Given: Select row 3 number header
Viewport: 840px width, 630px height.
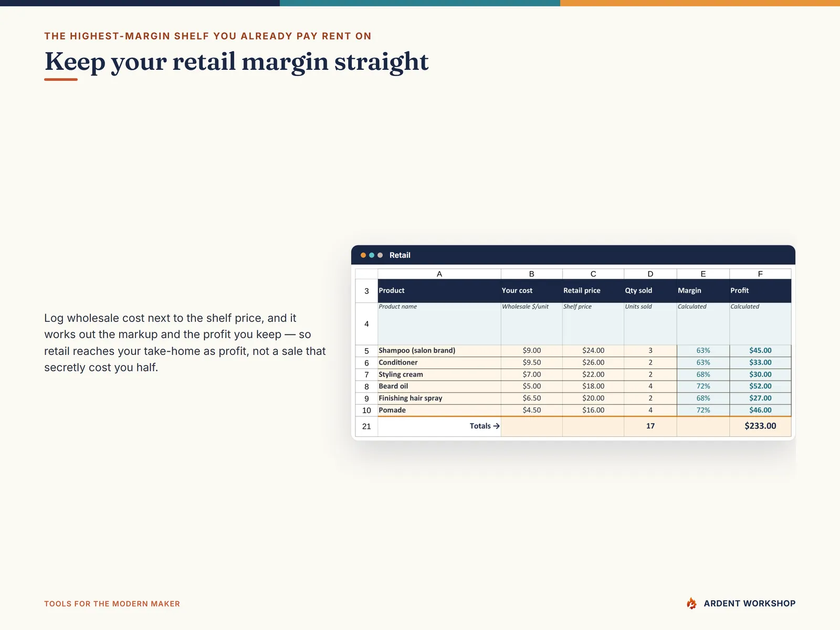Looking at the screenshot, I should [x=366, y=291].
